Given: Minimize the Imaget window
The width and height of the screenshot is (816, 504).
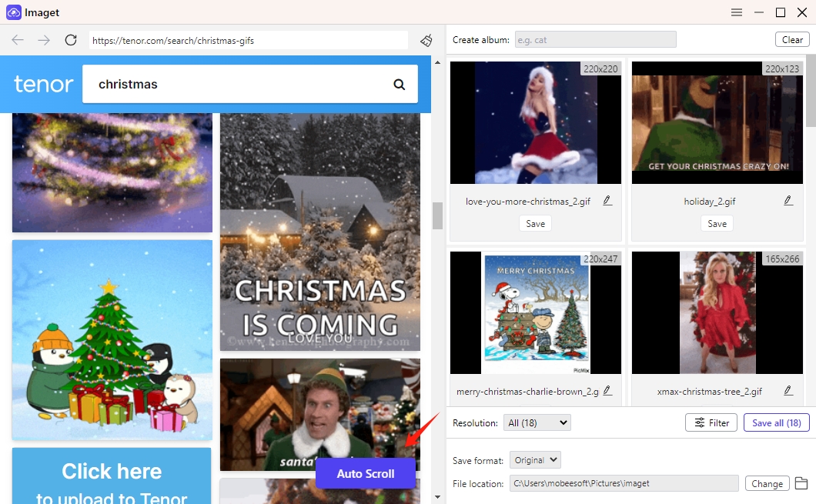Looking at the screenshot, I should pos(759,12).
